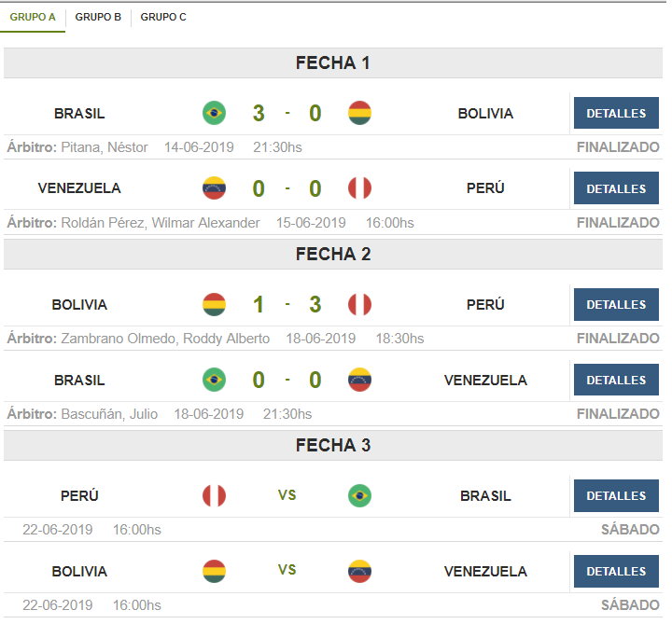Click Brasil flag in Perú vs Brasil fixture

(359, 495)
